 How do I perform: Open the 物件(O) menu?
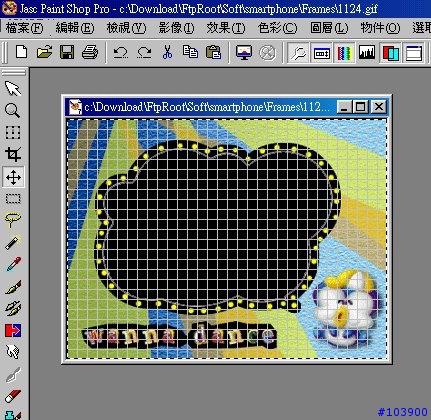click(380, 28)
